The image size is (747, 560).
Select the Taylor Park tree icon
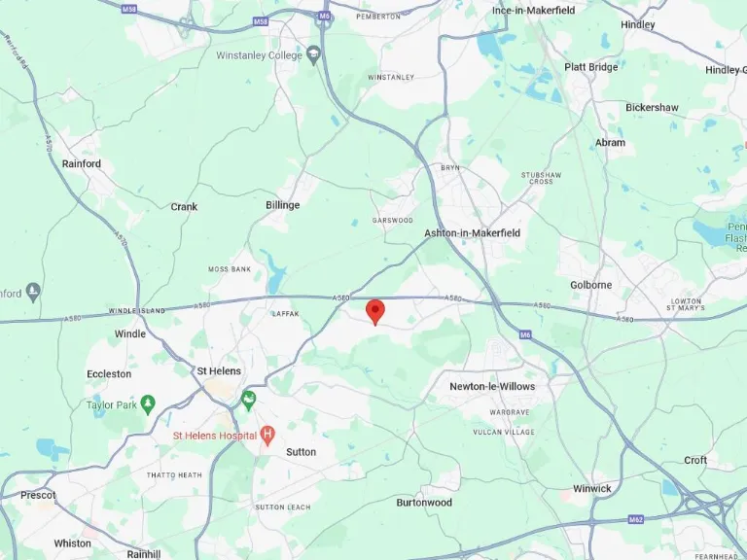pyautogui.click(x=148, y=405)
